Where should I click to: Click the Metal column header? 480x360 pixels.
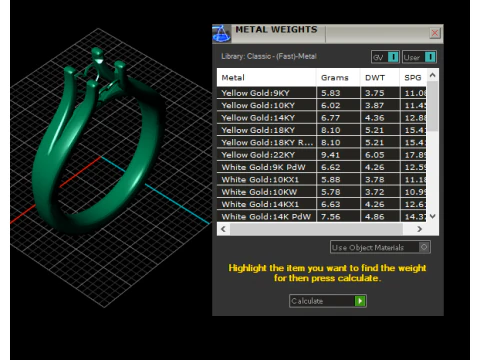tap(266, 78)
